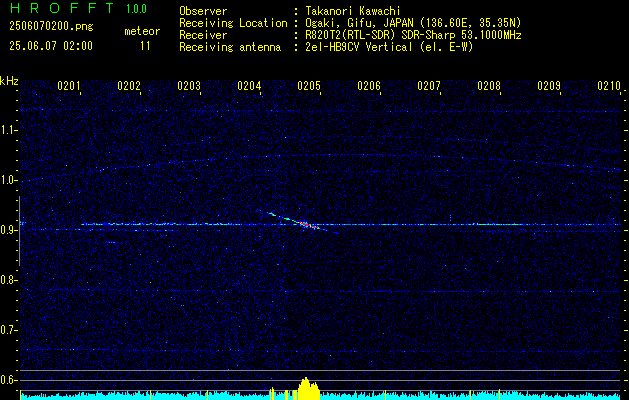
Task: Click the 0208 time marker
Action: (x=489, y=86)
